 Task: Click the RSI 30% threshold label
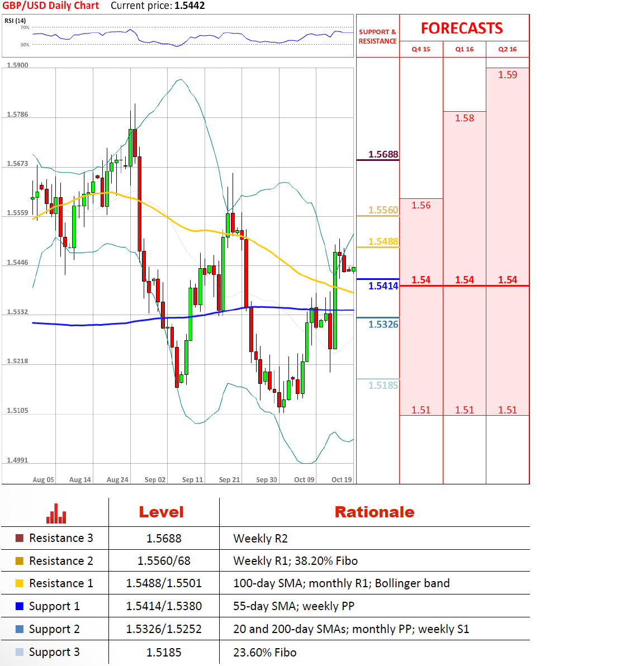[25, 45]
